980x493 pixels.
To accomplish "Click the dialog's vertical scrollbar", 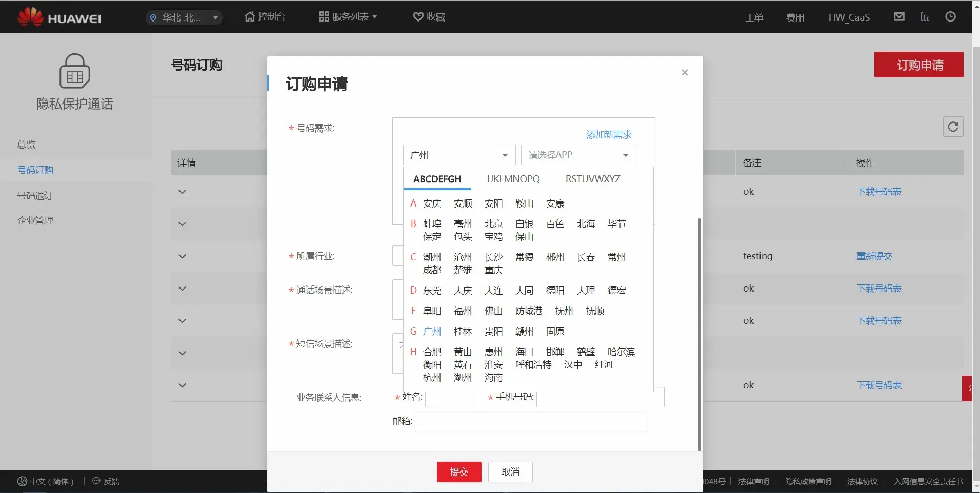I will pyautogui.click(x=699, y=333).
